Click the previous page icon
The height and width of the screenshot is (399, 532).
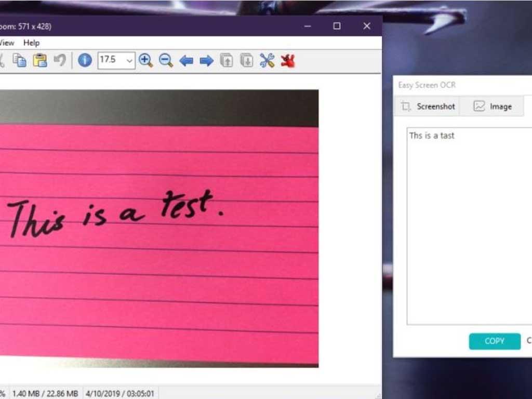coord(227,60)
